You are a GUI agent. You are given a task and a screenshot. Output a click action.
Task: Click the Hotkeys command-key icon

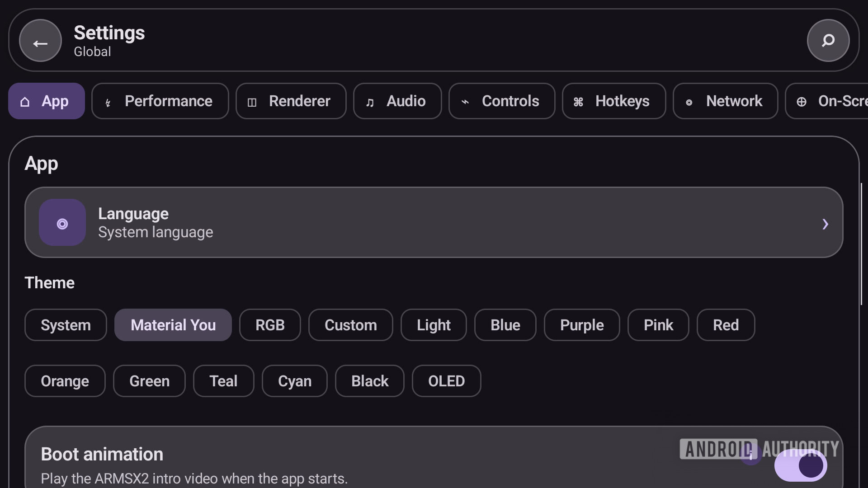[578, 102]
